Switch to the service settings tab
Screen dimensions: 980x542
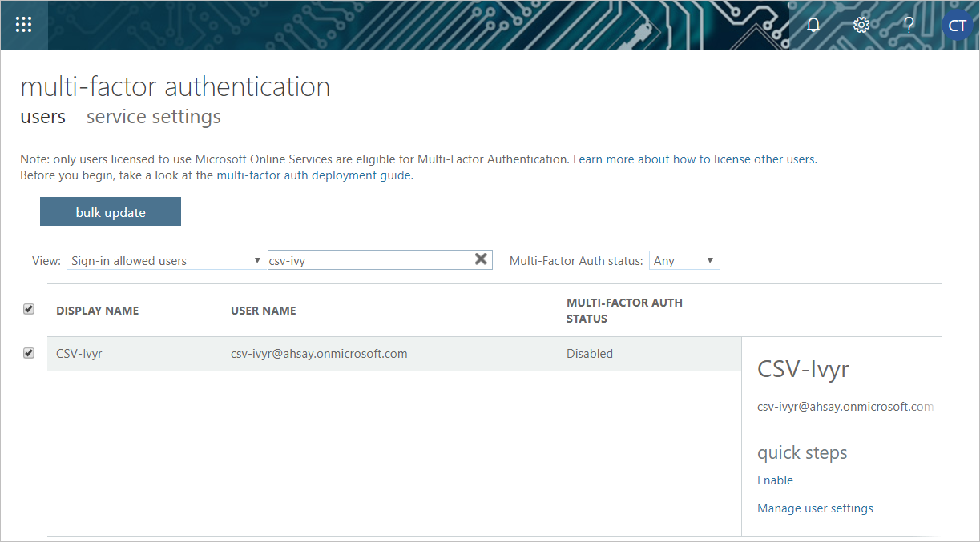153,117
